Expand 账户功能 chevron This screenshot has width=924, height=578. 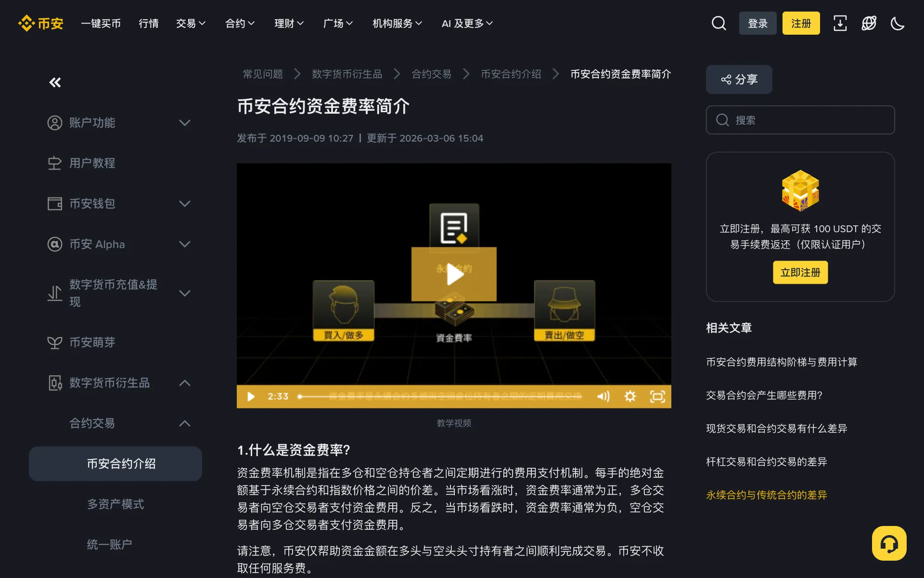[x=185, y=123]
